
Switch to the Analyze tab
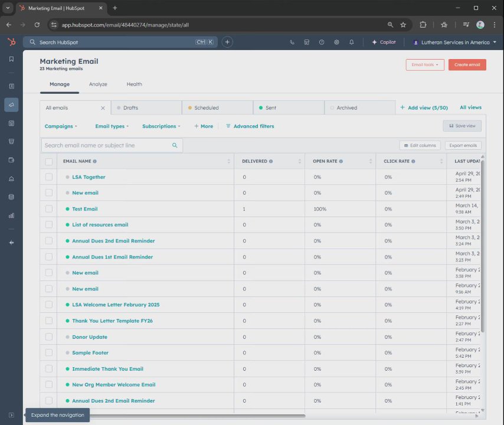[98, 84]
